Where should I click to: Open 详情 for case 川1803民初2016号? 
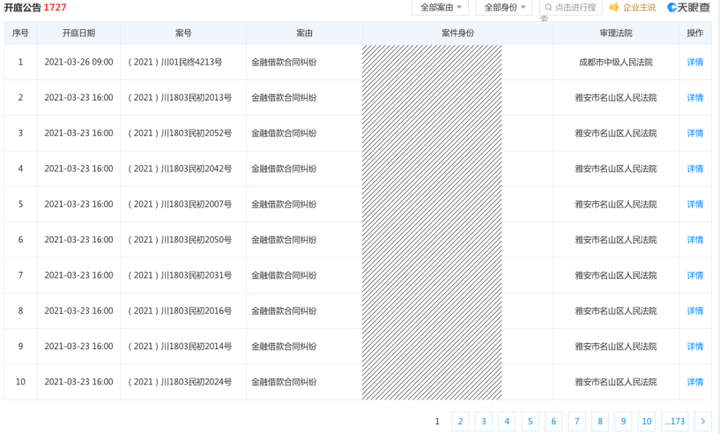point(695,311)
